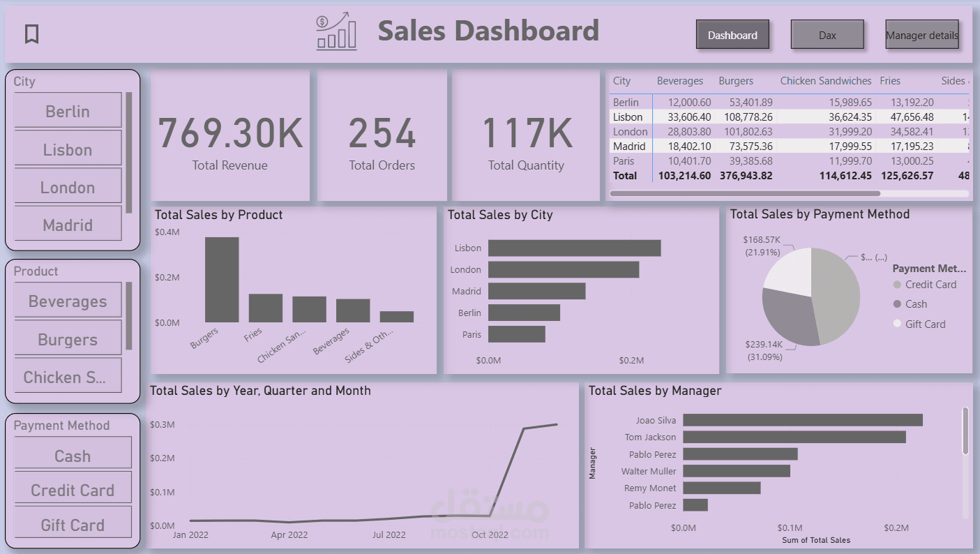
Task: Open the Dax page button
Action: (827, 35)
